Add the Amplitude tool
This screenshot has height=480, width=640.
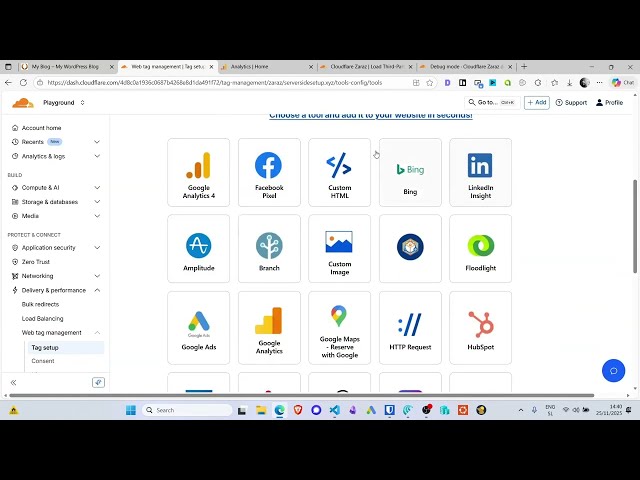(x=198, y=249)
